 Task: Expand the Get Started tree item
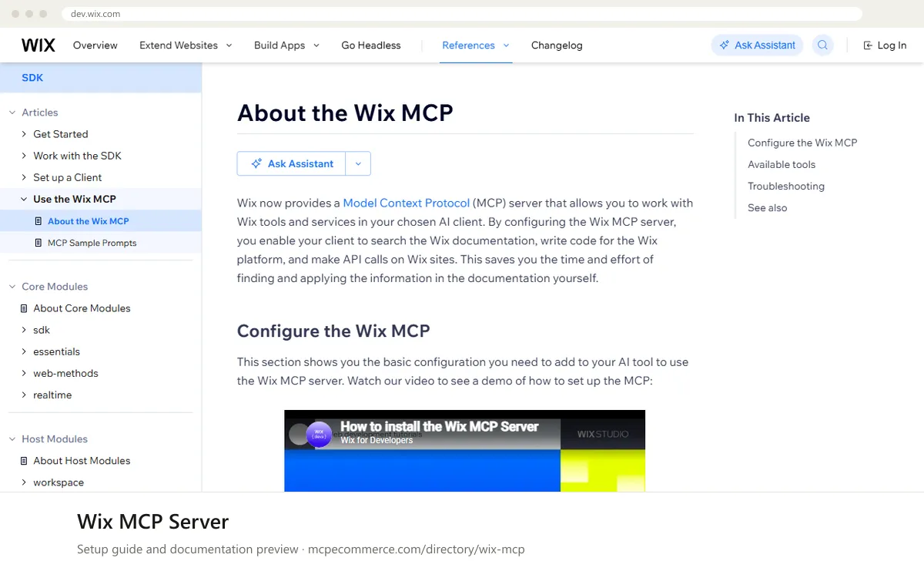pyautogui.click(x=24, y=134)
